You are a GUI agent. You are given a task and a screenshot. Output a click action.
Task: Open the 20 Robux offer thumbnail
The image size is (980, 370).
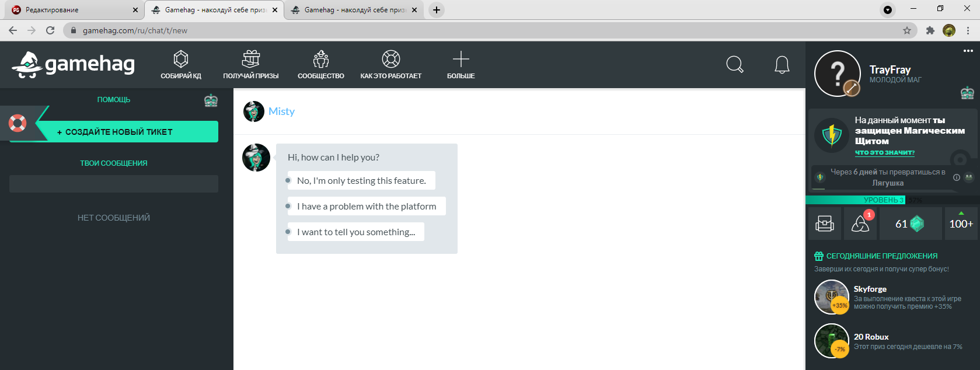(x=832, y=341)
